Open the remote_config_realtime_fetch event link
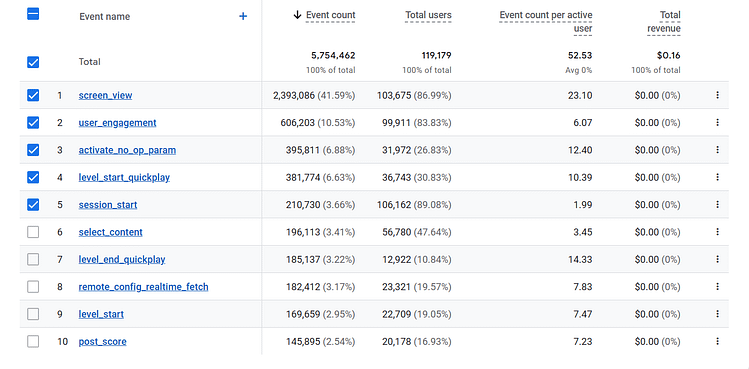This screenshot has width=749, height=369. pos(143,287)
